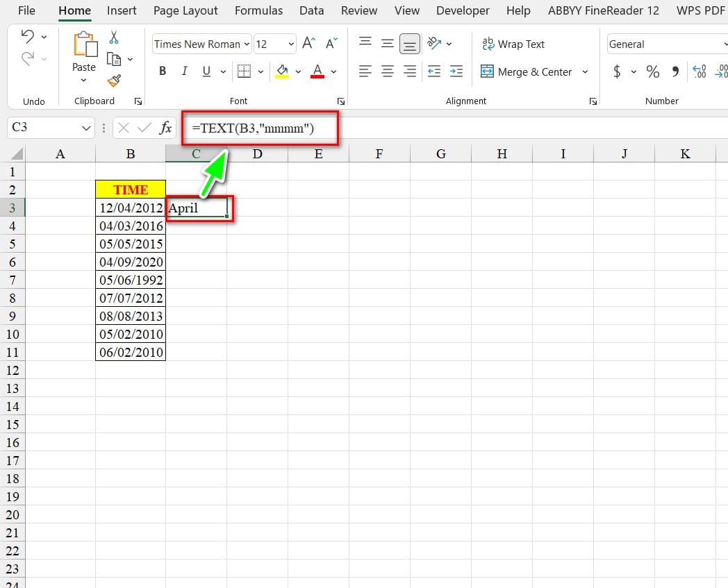Click the Merge & Center button
Viewport: 728px width, 588px height.
click(x=527, y=72)
